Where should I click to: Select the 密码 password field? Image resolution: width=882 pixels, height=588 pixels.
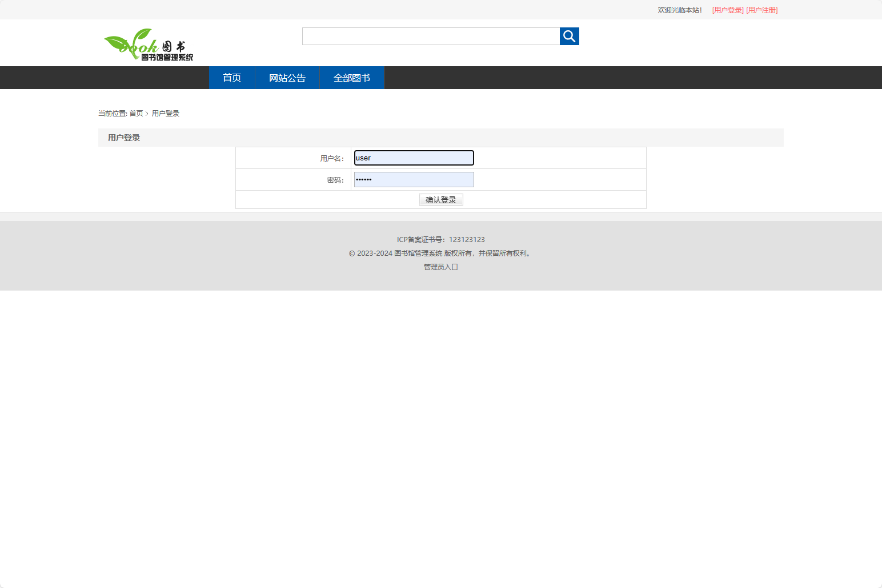(414, 179)
